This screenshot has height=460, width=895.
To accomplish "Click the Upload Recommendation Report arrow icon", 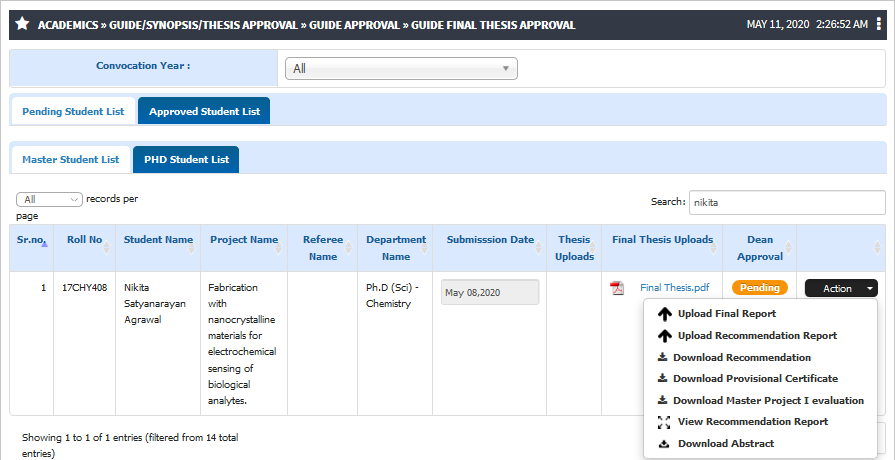I will [664, 336].
